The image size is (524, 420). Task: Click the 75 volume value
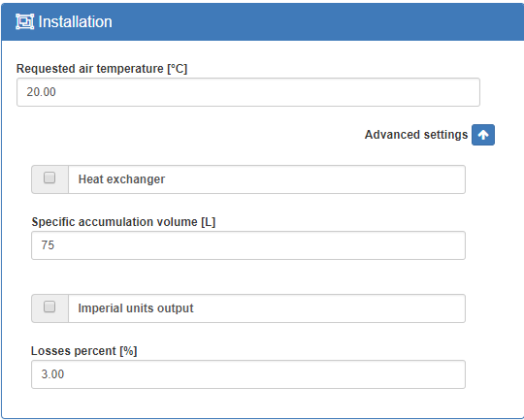(48, 244)
